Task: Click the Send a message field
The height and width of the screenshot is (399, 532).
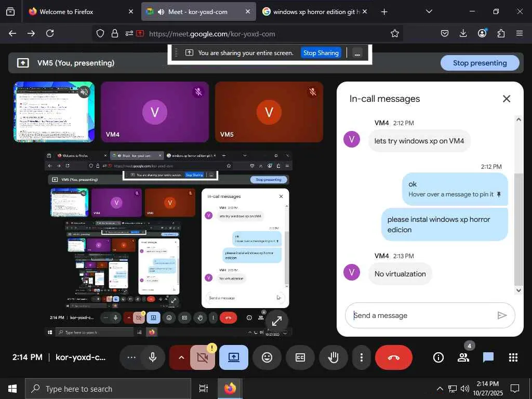Action: tap(421, 315)
